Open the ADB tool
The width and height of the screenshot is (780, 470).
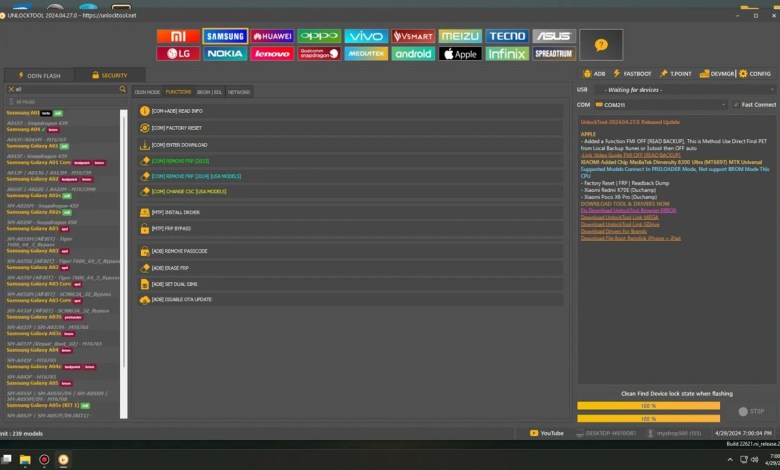pyautogui.click(x=593, y=73)
